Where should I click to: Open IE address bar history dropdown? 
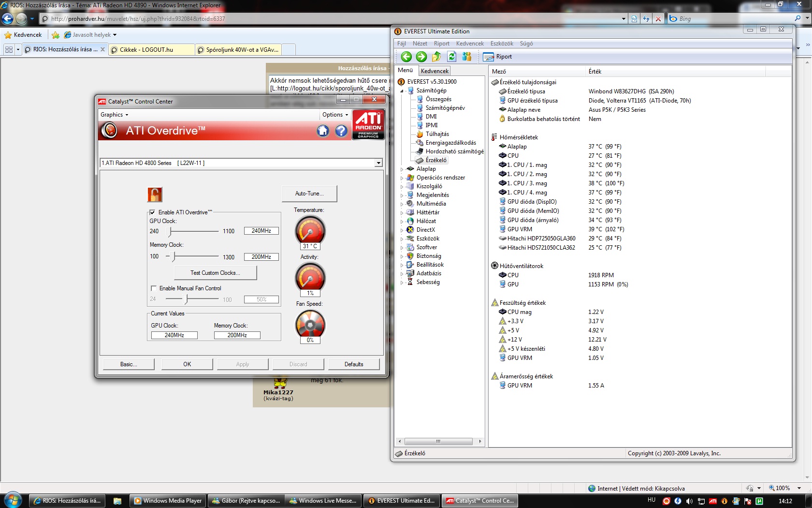pyautogui.click(x=623, y=19)
